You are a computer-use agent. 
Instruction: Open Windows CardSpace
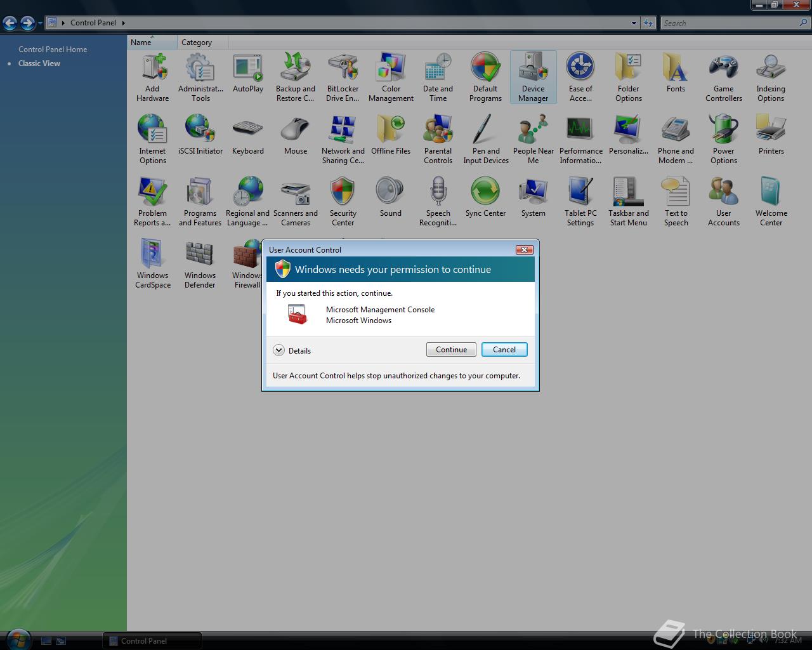point(153,264)
